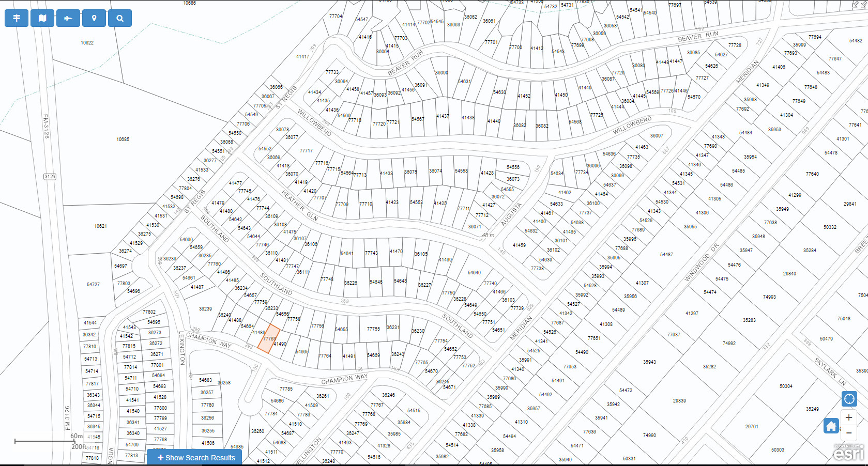Select parcel 35283

point(749,320)
